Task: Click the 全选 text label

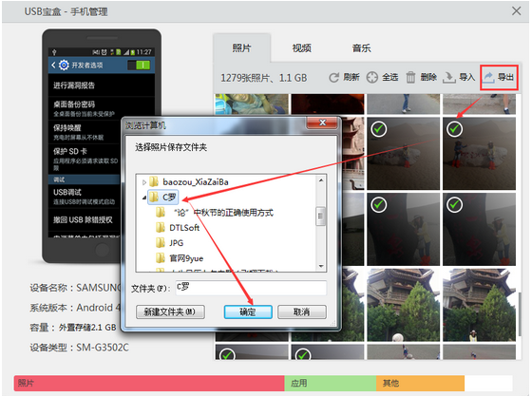Action: [389, 77]
